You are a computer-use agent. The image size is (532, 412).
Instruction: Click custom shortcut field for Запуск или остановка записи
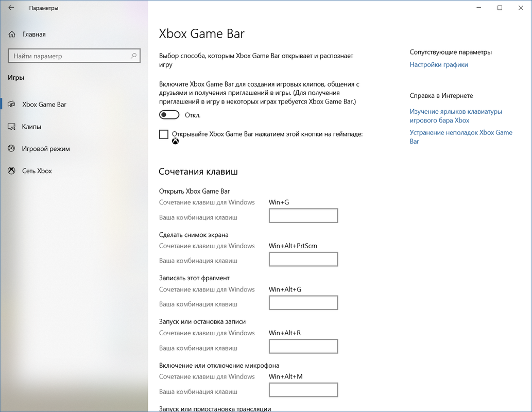tap(303, 346)
